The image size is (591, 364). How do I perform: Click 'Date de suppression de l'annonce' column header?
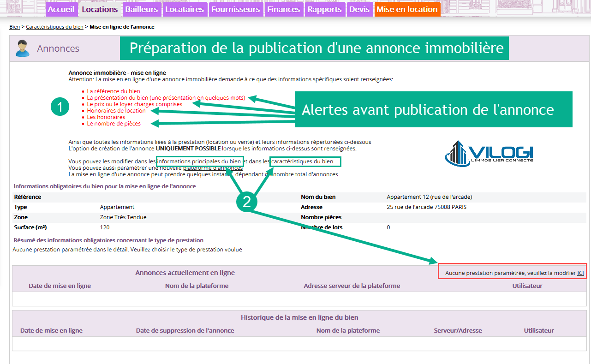pyautogui.click(x=185, y=330)
